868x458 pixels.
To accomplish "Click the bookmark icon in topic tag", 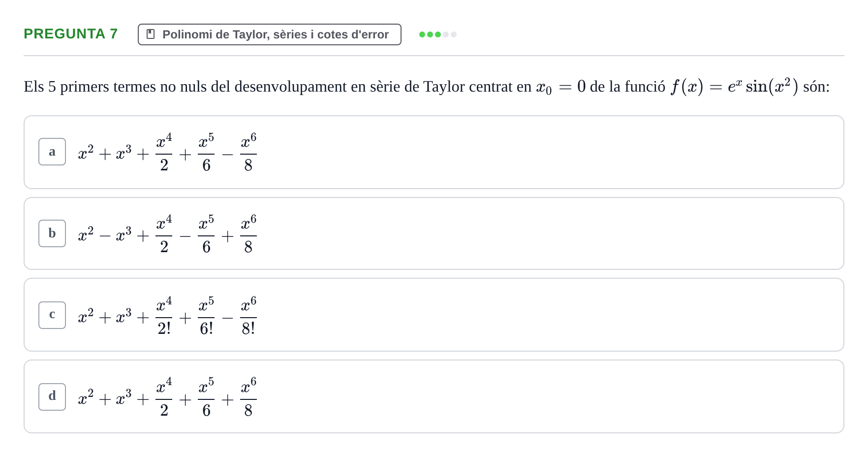I will coord(151,34).
